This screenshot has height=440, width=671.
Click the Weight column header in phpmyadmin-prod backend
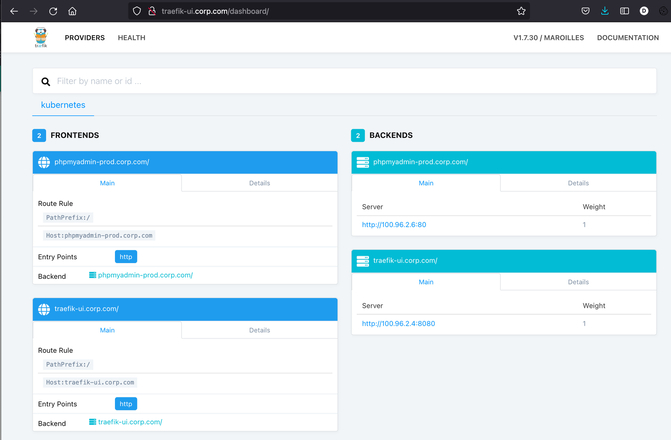coord(594,207)
